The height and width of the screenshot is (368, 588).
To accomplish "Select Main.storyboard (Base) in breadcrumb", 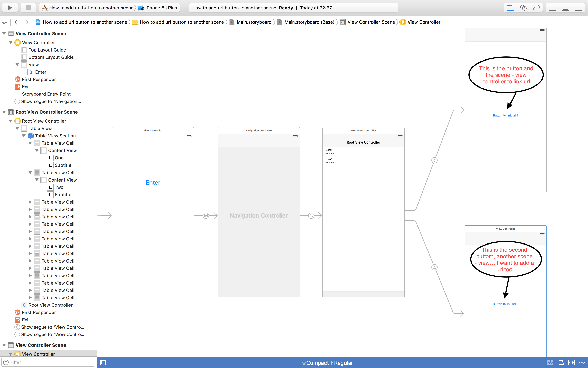I will point(309,22).
